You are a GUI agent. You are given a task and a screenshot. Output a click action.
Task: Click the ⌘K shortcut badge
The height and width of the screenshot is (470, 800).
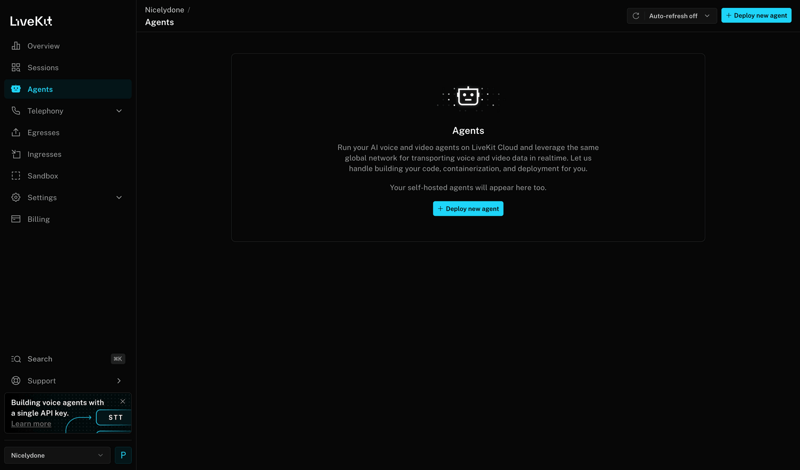pos(118,359)
